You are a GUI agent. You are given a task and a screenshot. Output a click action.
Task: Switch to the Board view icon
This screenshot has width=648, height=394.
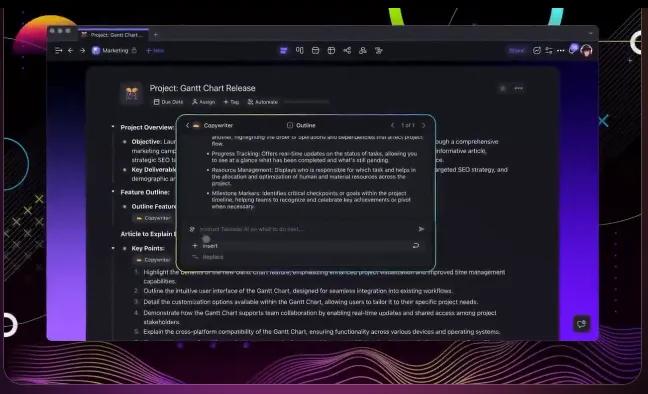coord(300,50)
